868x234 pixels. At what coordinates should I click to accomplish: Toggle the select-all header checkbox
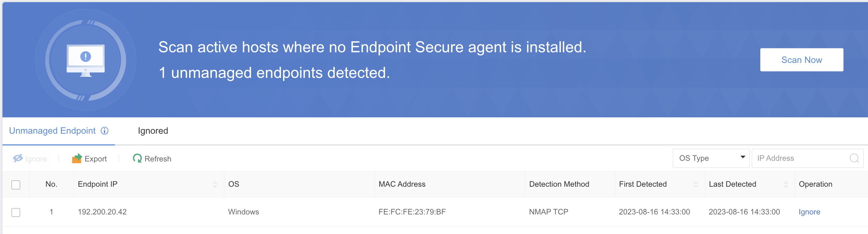pos(16,185)
